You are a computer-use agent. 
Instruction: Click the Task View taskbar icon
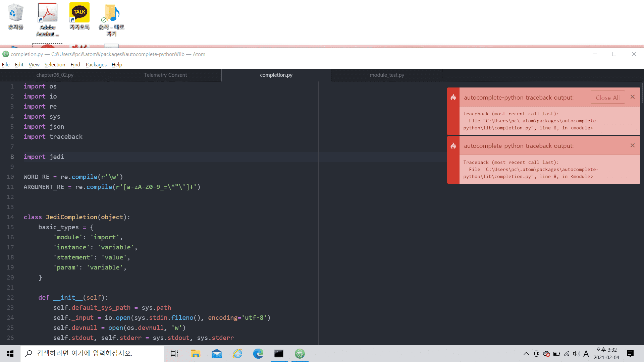tap(174, 354)
